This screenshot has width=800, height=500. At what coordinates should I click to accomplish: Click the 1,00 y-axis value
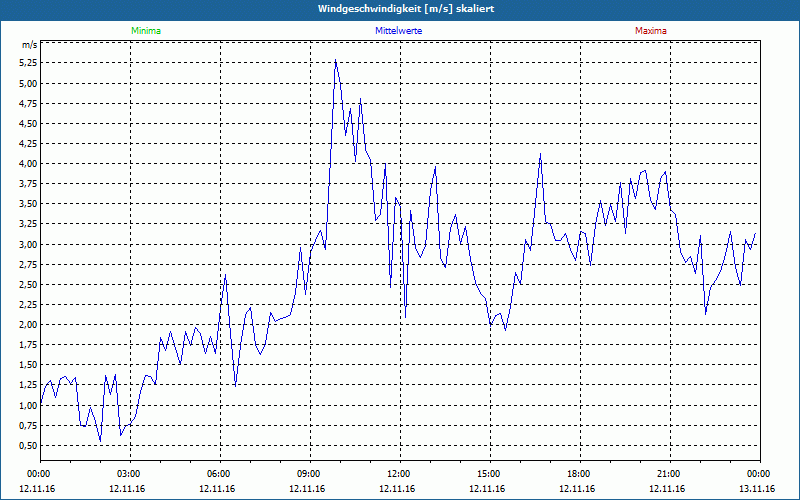[x=29, y=405]
